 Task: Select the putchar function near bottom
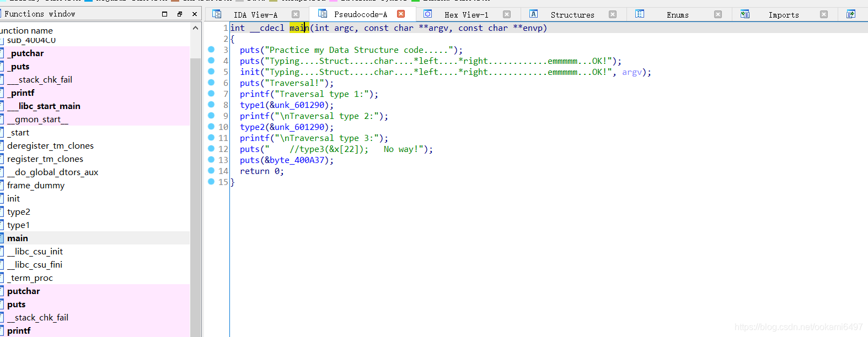click(95, 291)
